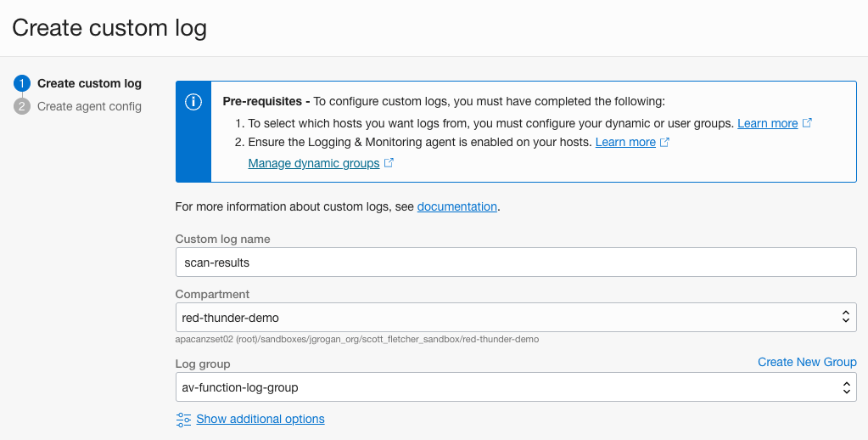The image size is (868, 440).
Task: Open Learn more about Logging & Monitoring agent
Action: (x=625, y=142)
